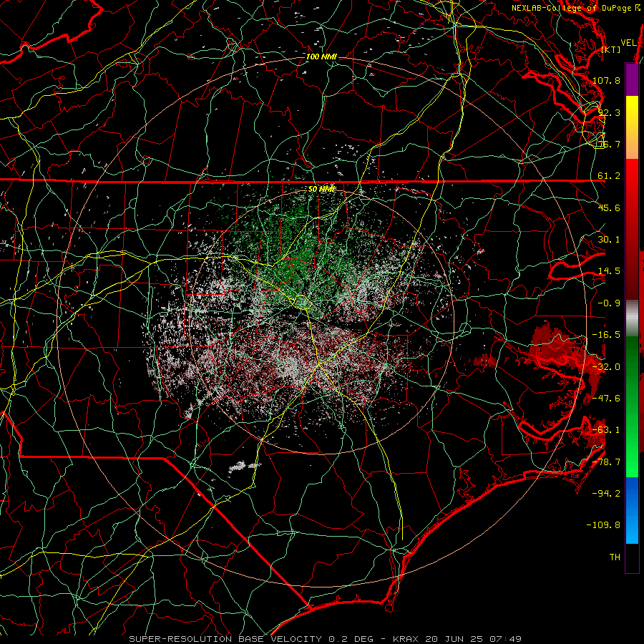Viewport: 644px width, 644px height.
Task: Click the VEL legend title
Action: [628, 43]
